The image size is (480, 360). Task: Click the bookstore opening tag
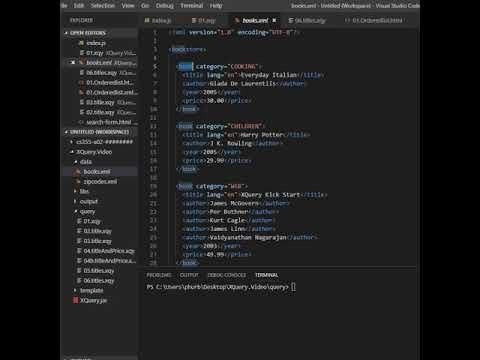click(x=187, y=49)
